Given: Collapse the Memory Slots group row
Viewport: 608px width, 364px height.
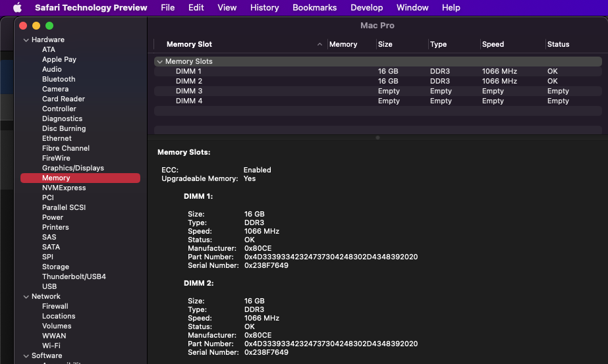Looking at the screenshot, I should [159, 61].
